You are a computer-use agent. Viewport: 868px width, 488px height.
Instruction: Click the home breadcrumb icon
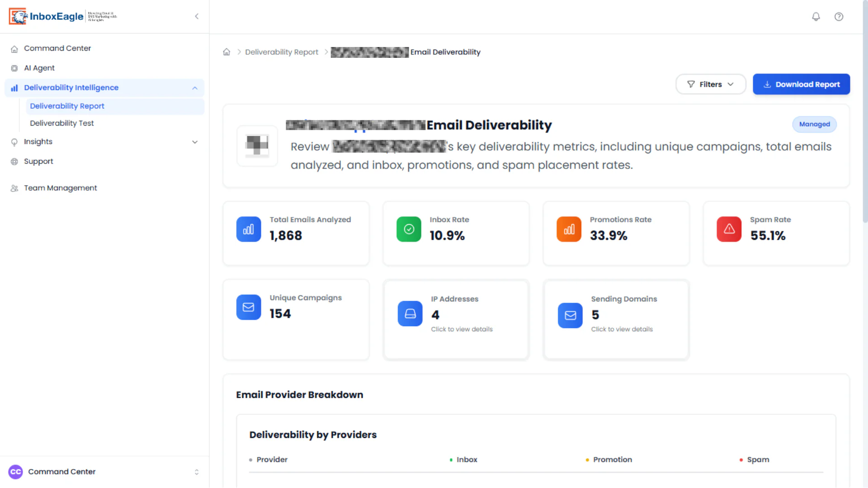226,52
